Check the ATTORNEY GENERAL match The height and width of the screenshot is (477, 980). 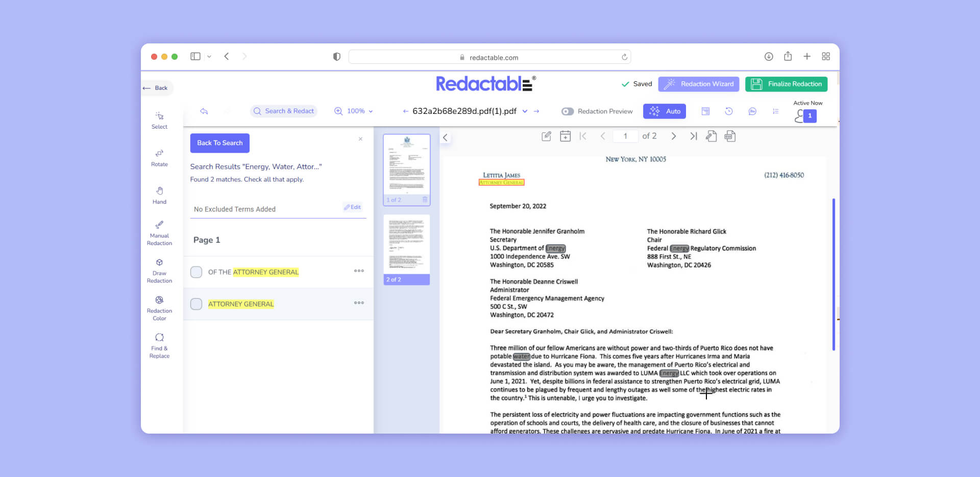196,304
